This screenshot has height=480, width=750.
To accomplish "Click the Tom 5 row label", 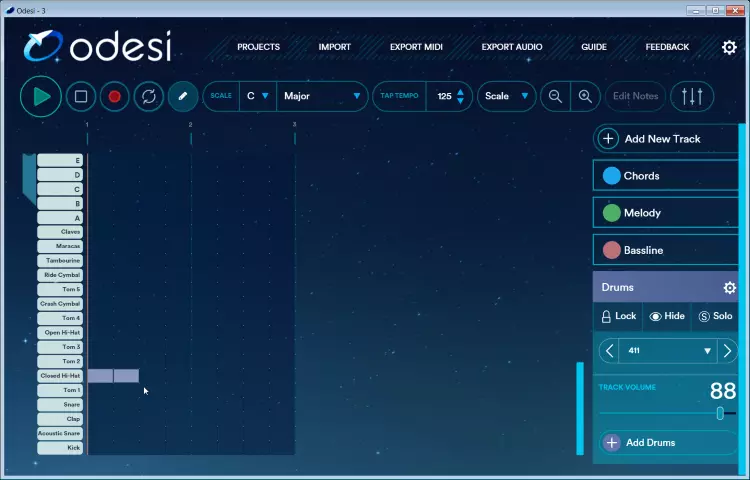I will pyautogui.click(x=60, y=289).
